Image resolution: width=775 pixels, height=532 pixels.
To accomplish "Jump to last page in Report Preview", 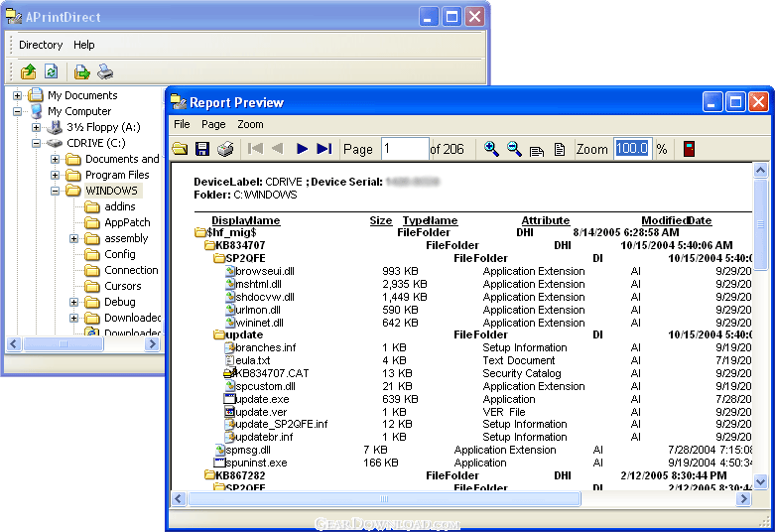I will pos(324,148).
